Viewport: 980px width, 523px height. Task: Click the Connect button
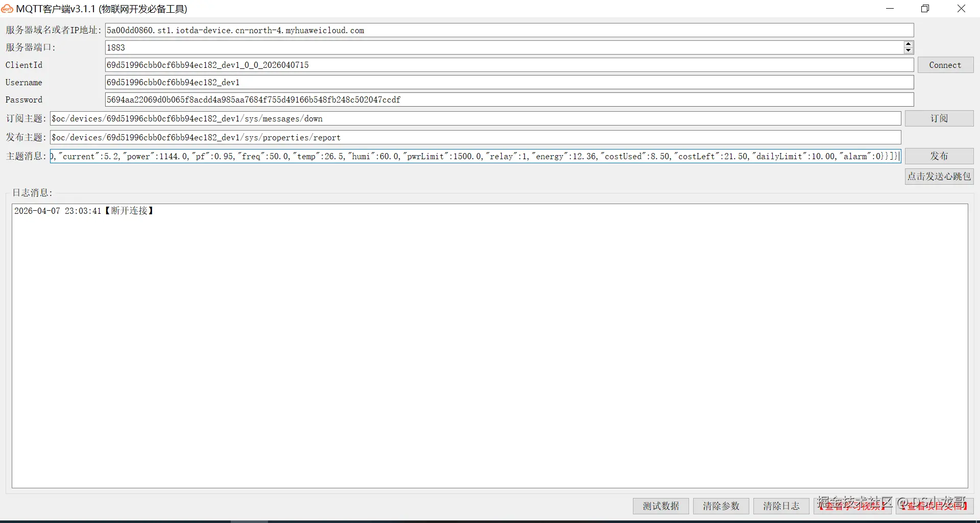click(x=945, y=65)
